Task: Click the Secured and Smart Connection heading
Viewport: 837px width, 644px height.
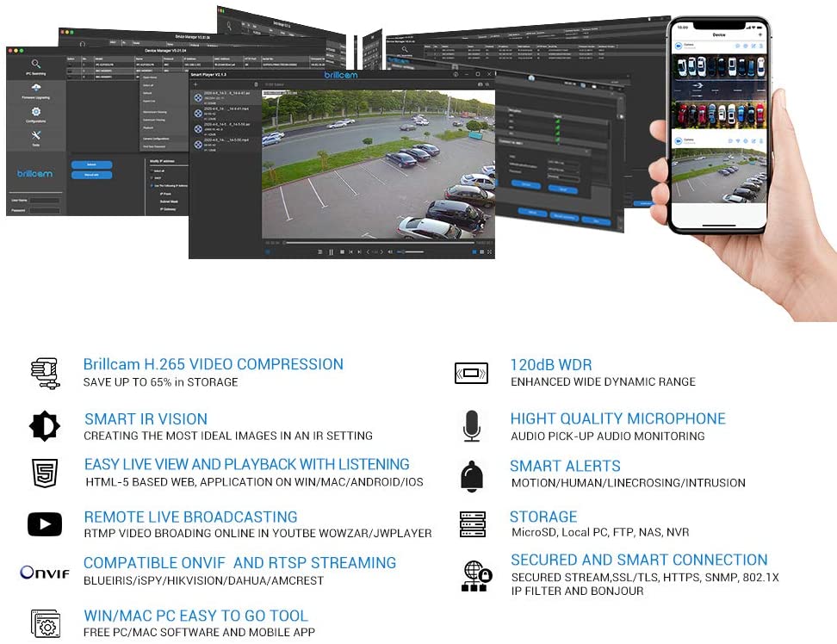Action: click(639, 560)
